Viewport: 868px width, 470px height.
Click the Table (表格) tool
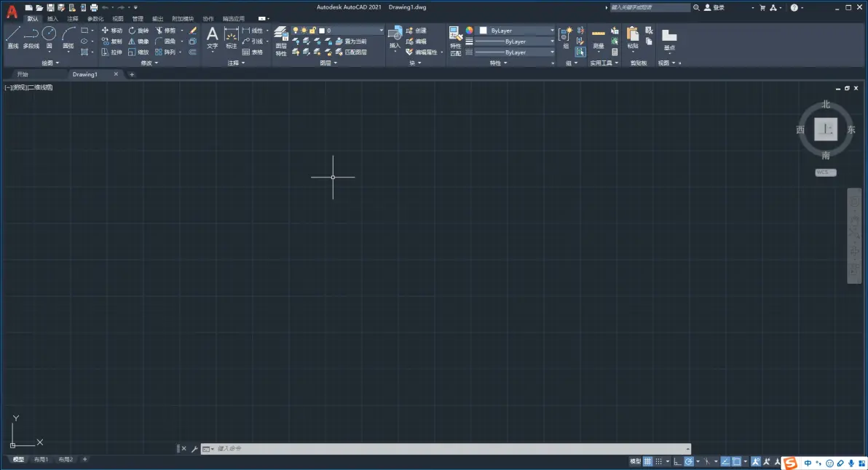pos(253,52)
